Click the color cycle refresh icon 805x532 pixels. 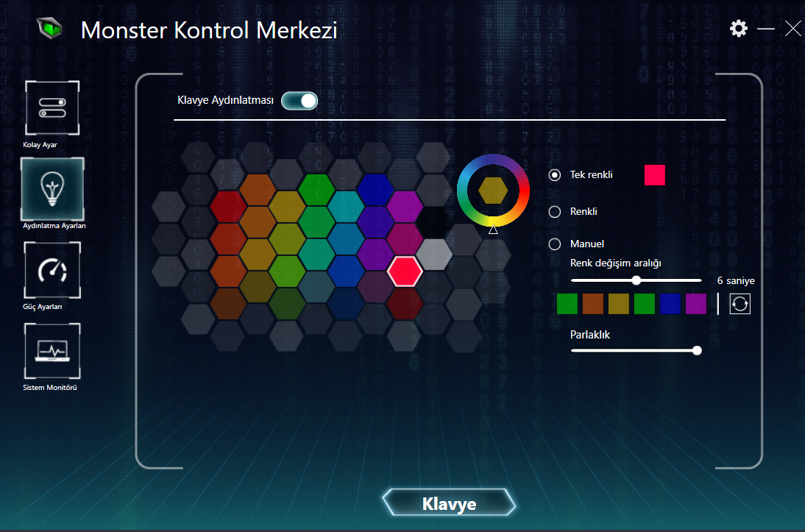tap(740, 304)
